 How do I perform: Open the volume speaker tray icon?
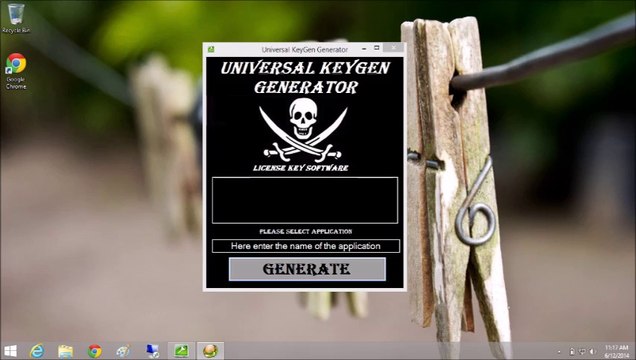pyautogui.click(x=592, y=351)
